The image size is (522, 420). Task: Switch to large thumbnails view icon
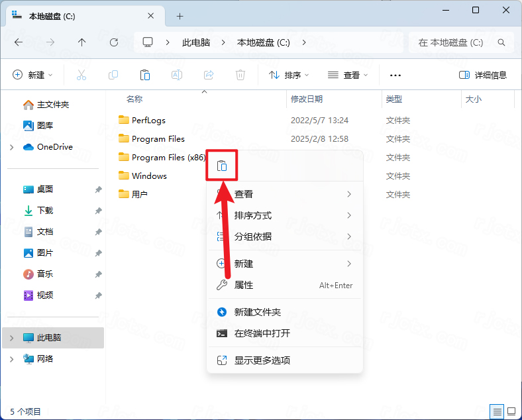click(x=511, y=411)
